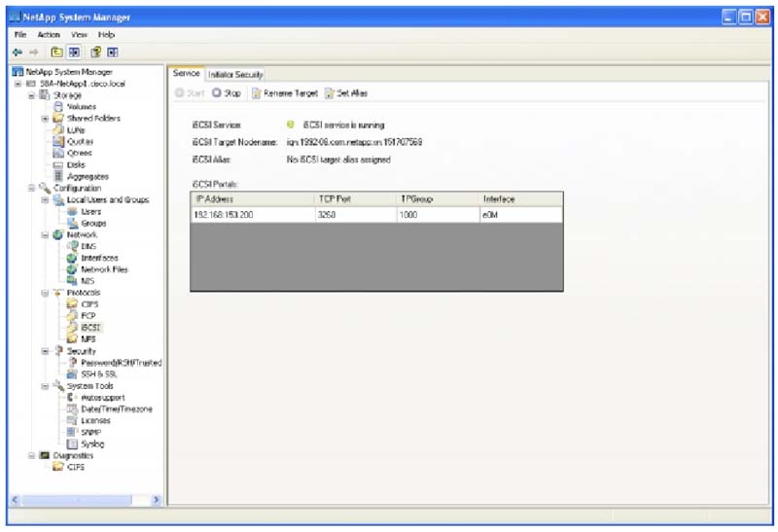
Task: Click Set Alias button
Action: click(x=346, y=92)
